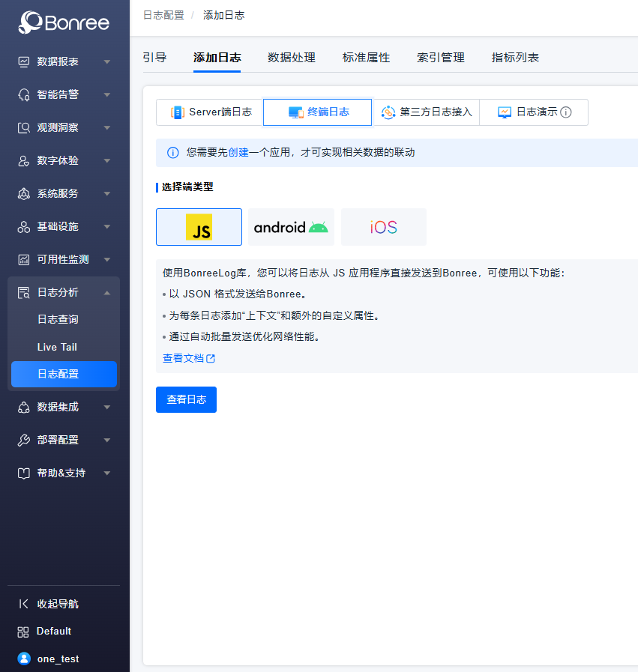
Task: Select the android platform type card
Action: (x=291, y=227)
